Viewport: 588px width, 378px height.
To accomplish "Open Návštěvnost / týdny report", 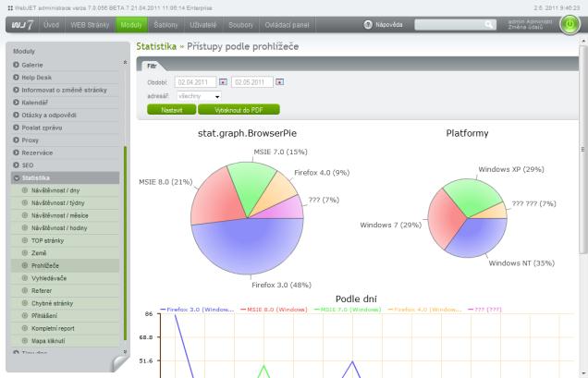I will click(x=57, y=203).
